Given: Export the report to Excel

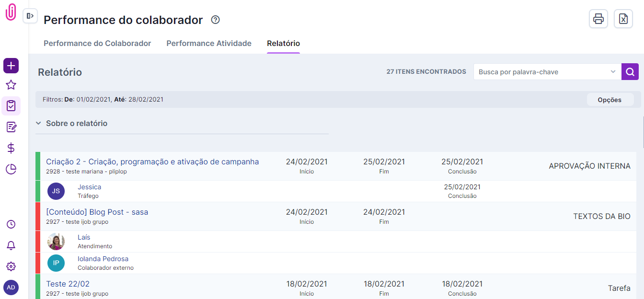Looking at the screenshot, I should 623,19.
